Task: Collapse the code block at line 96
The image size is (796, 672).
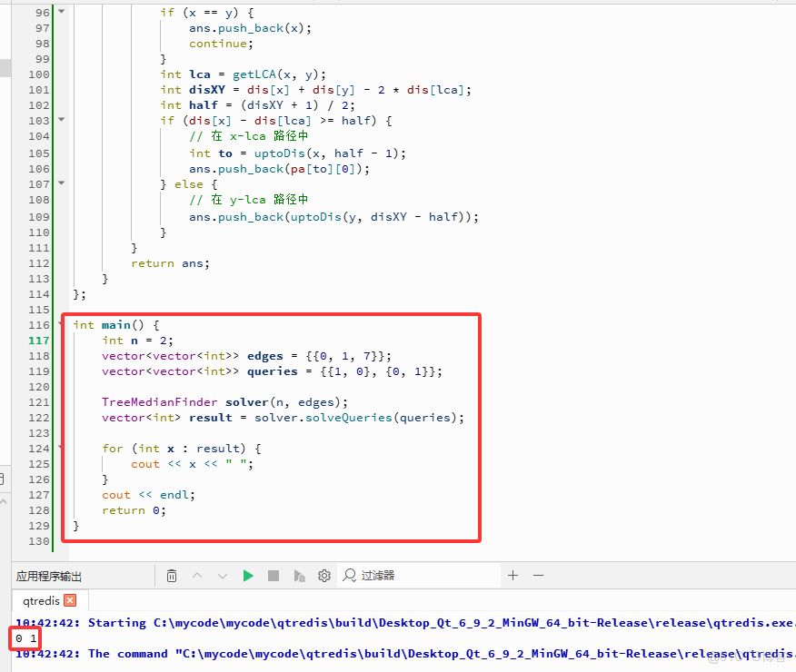Action: (x=62, y=11)
